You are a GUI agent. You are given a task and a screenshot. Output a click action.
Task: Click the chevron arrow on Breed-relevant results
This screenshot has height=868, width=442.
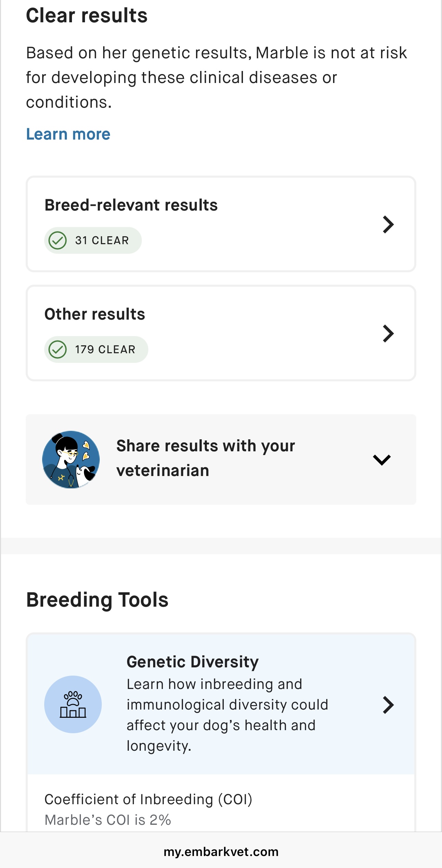click(388, 224)
